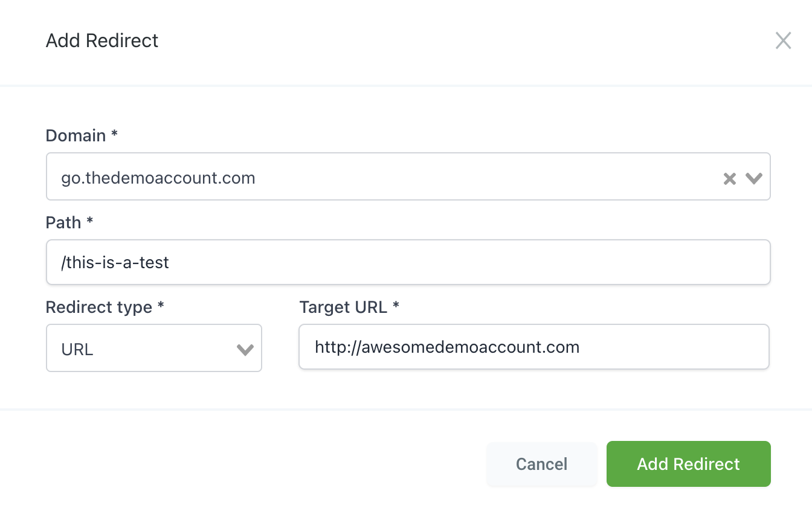The image size is (812, 511).
Task: Click the green Add Redirect button
Action: (688, 464)
